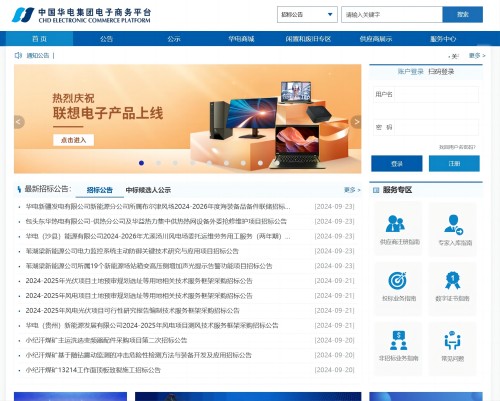Select the 扫码登录 QR login tab
500x401 pixels.
click(441, 71)
